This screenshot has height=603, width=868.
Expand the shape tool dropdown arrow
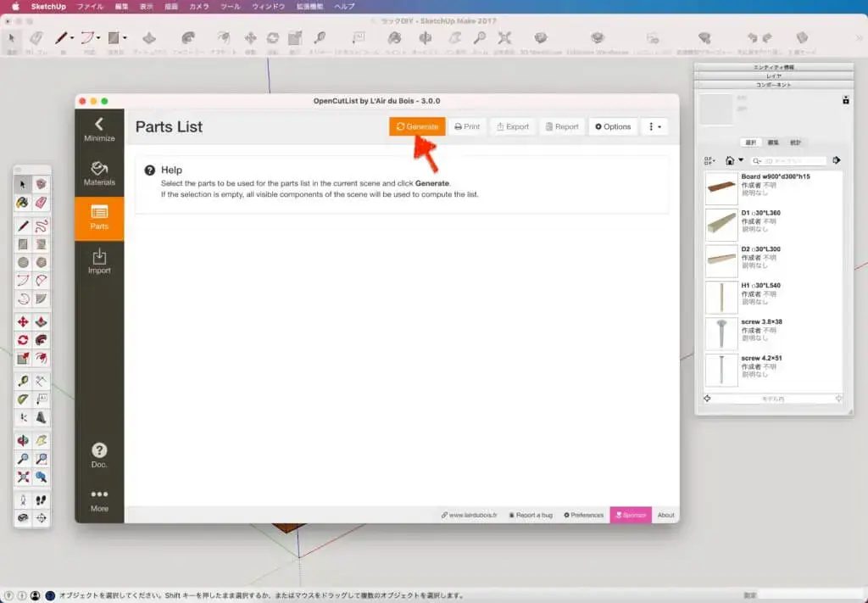tap(125, 38)
